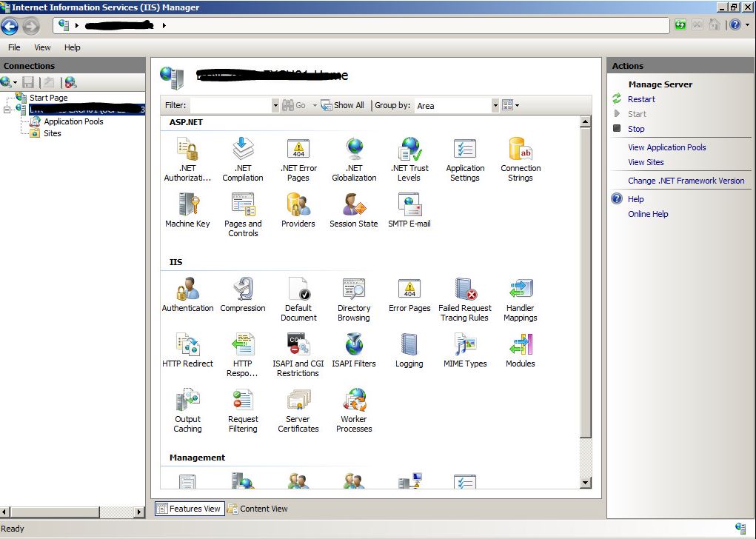Screen dimensions: 756x539
Task: Click Help link in Actions pane
Action: 635,199
